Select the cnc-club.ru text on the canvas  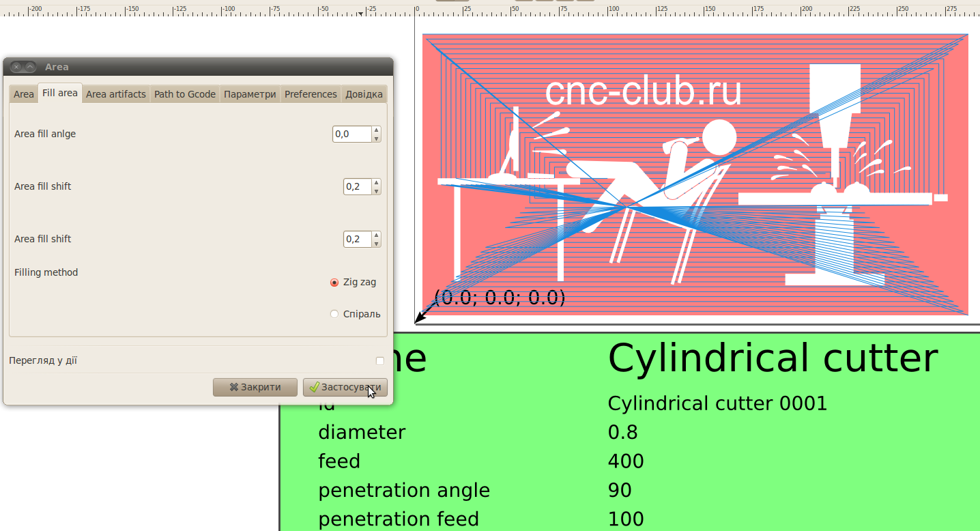(x=644, y=91)
